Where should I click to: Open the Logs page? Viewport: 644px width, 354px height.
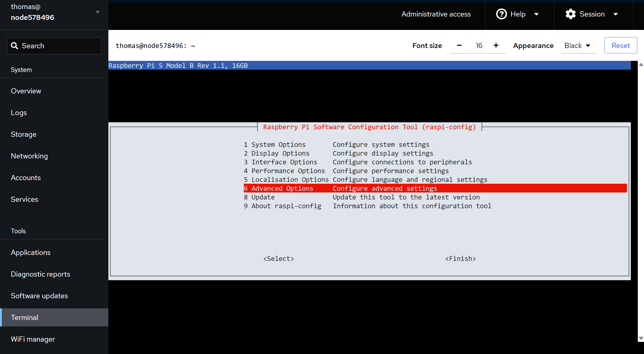click(19, 112)
